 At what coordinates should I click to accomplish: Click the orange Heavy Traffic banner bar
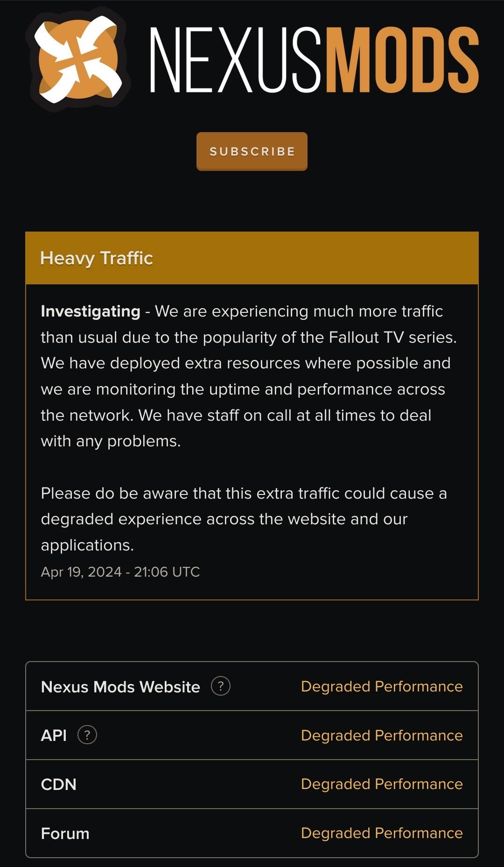coord(252,258)
